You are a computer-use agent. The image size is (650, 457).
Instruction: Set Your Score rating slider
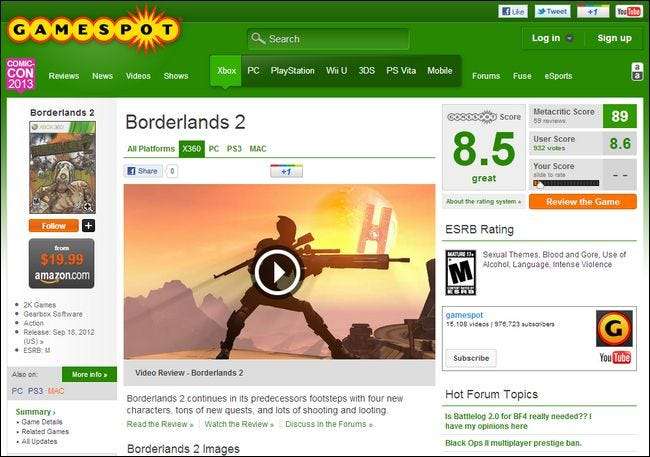pos(566,183)
